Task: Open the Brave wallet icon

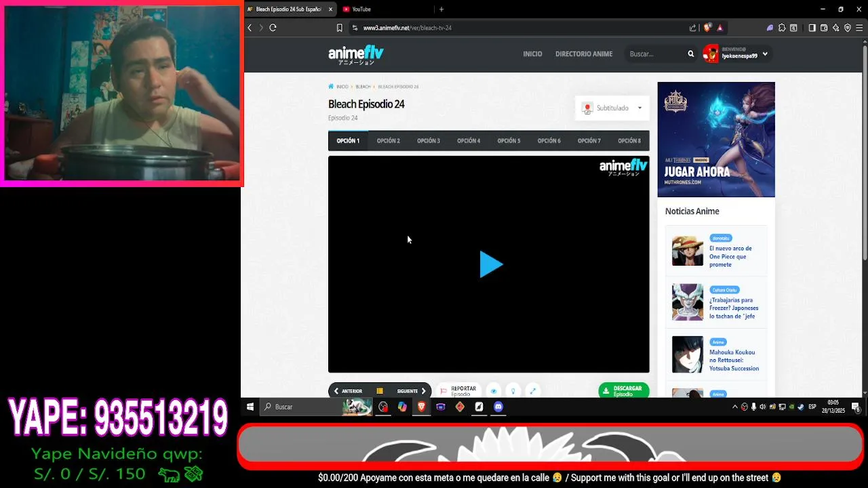Action: 824,28
